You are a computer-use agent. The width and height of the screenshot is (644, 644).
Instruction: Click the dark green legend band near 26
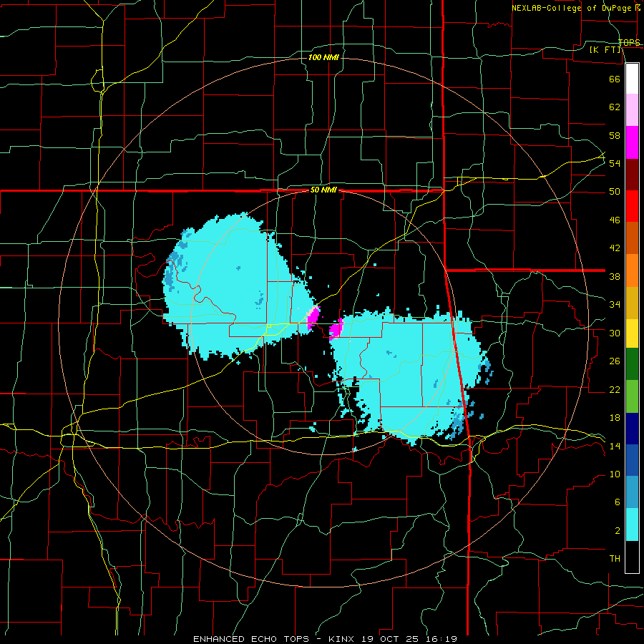[632, 364]
